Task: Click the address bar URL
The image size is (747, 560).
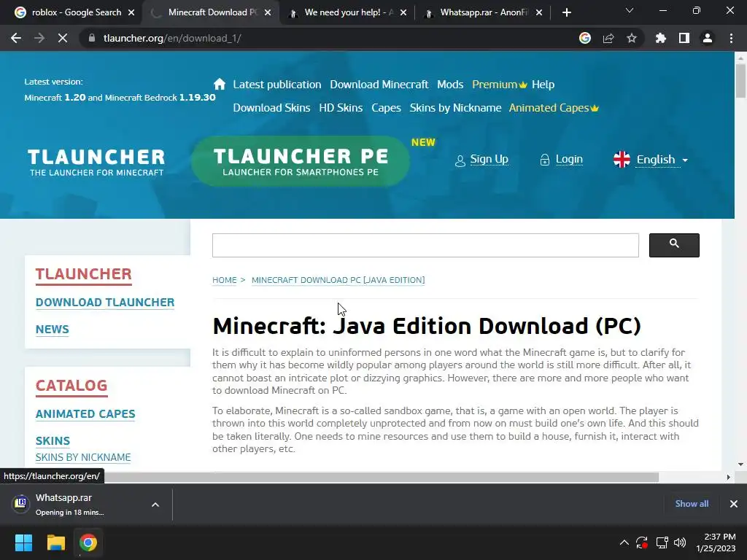Action: pyautogui.click(x=172, y=38)
